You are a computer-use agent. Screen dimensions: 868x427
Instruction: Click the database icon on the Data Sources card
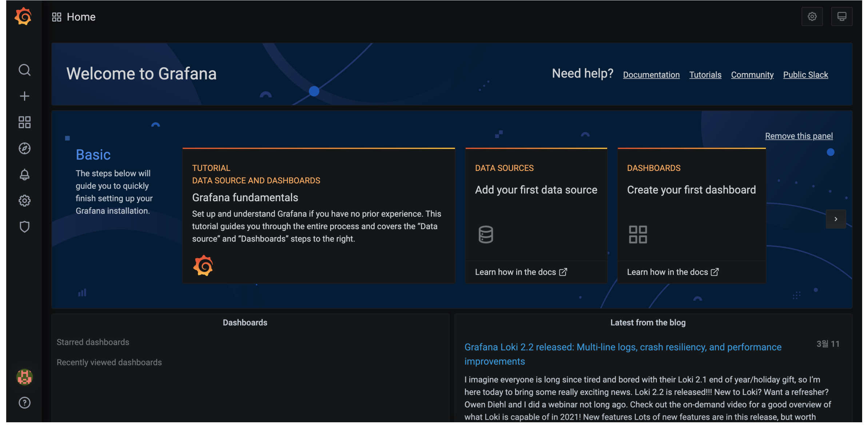[x=486, y=235]
